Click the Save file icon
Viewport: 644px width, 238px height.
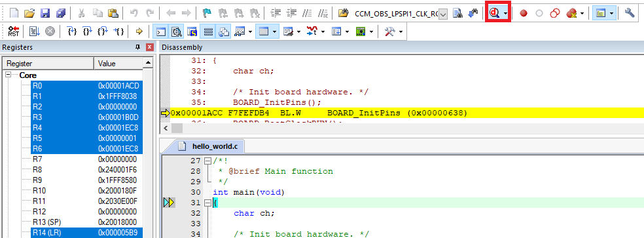45,13
